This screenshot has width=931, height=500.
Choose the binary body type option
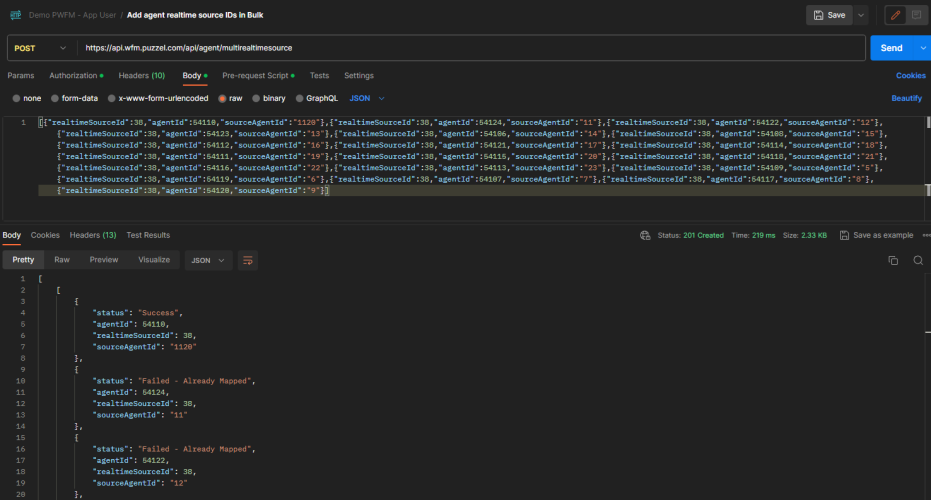coord(256,98)
